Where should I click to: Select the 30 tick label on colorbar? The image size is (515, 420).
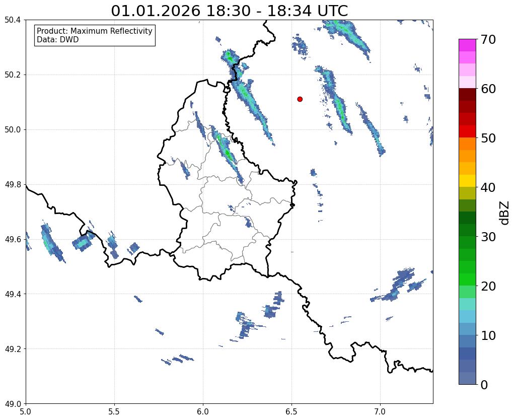[488, 237]
